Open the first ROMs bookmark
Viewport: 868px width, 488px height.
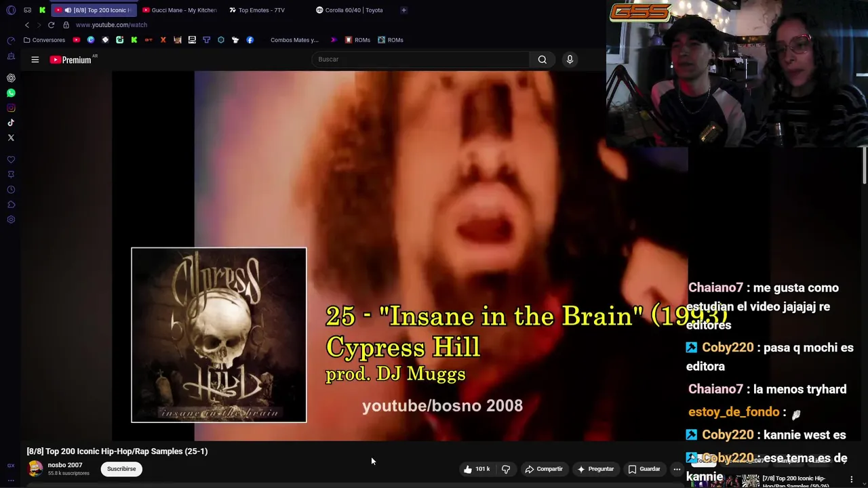tap(357, 40)
